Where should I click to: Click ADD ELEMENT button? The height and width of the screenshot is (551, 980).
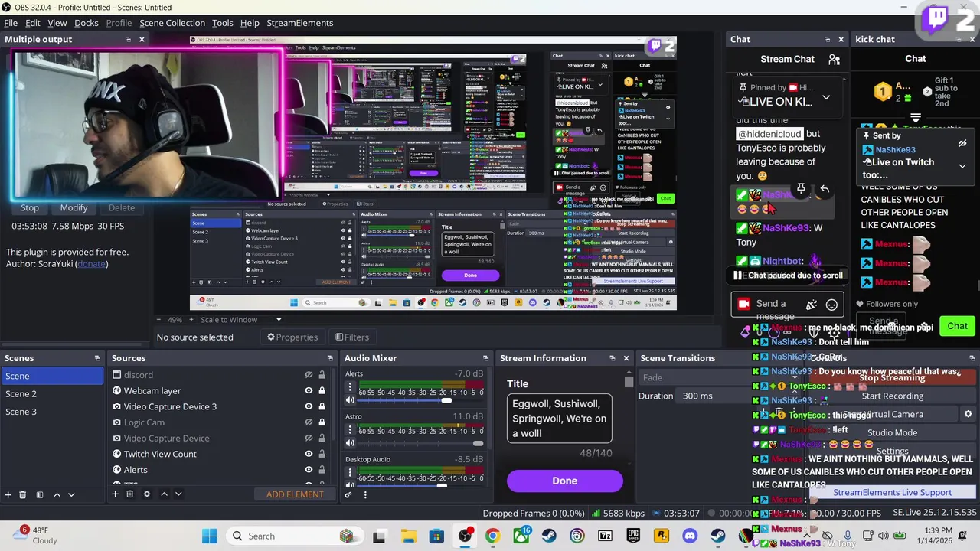click(295, 494)
